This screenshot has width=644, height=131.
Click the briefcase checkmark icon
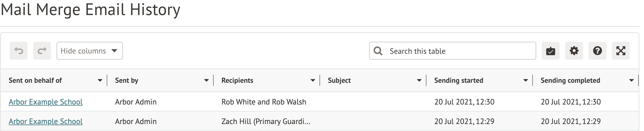(550, 51)
